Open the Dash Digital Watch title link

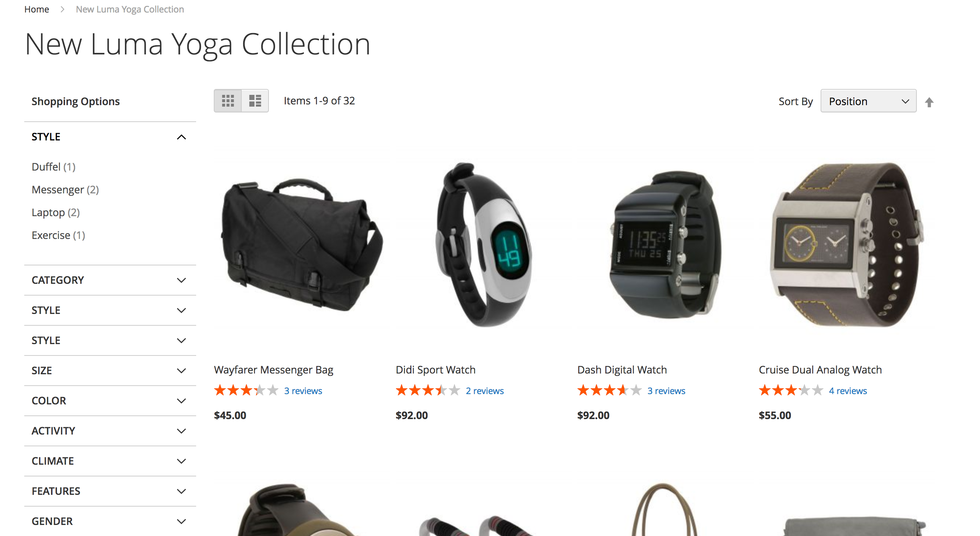pyautogui.click(x=621, y=370)
